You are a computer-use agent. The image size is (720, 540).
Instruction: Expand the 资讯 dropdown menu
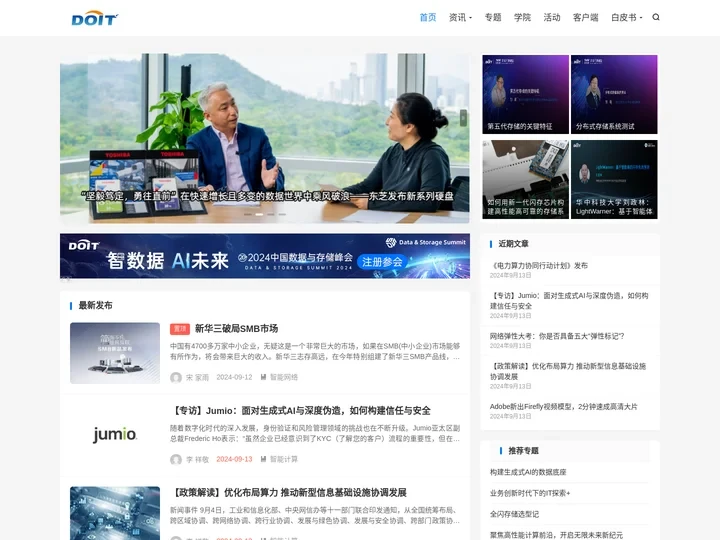click(x=460, y=17)
